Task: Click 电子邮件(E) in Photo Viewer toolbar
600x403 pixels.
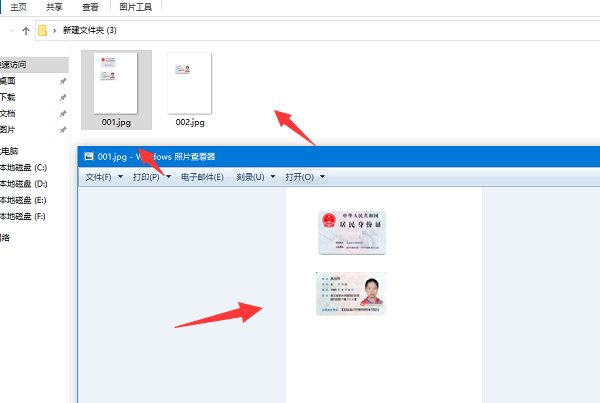Action: [202, 177]
